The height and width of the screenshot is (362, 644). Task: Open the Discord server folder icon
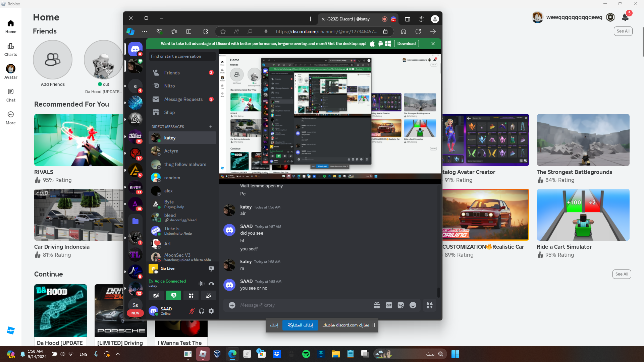pyautogui.click(x=135, y=221)
